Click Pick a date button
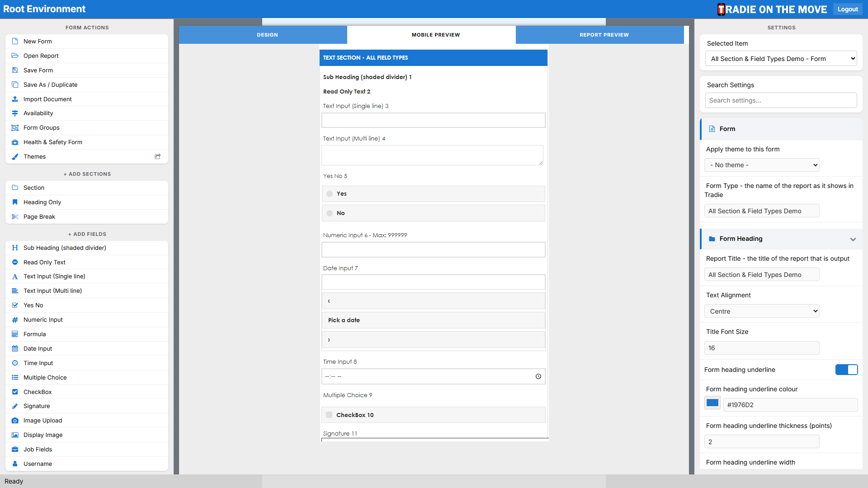The image size is (868, 488). click(x=434, y=320)
